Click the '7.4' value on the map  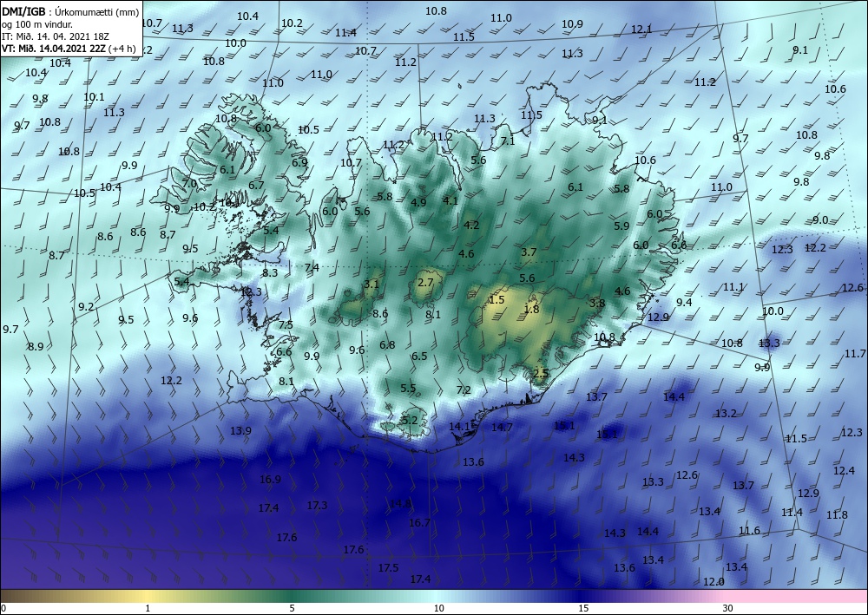tap(312, 268)
